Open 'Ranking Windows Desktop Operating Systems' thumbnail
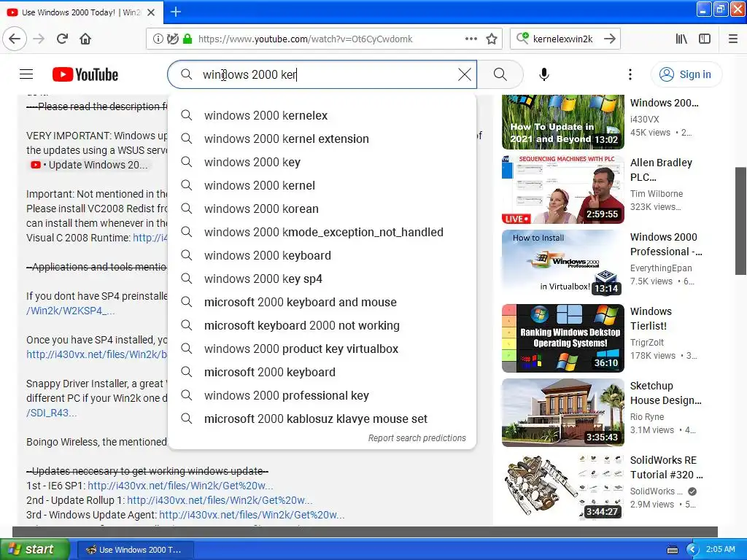 point(562,338)
